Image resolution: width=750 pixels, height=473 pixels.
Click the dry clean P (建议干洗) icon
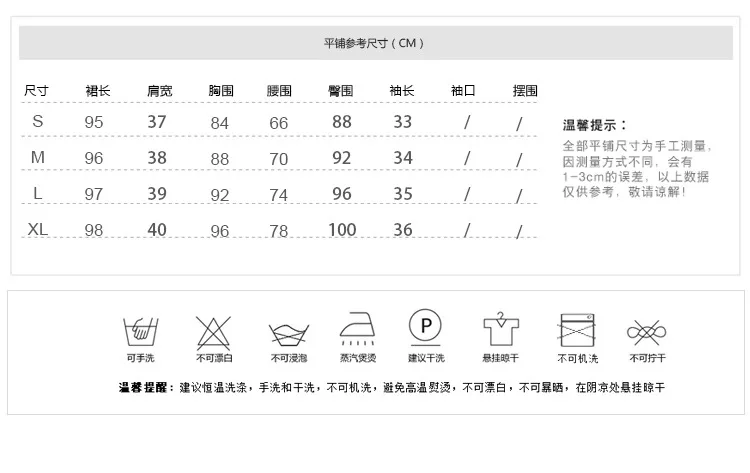pos(425,327)
